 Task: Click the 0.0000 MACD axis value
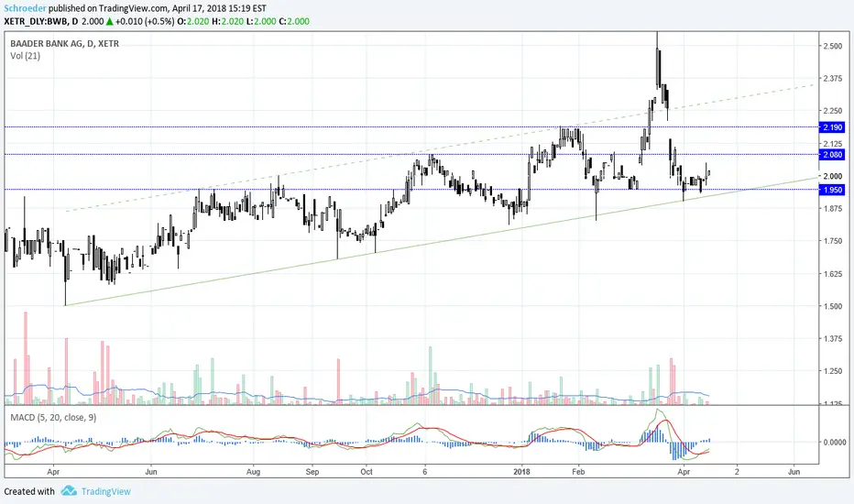[833, 442]
